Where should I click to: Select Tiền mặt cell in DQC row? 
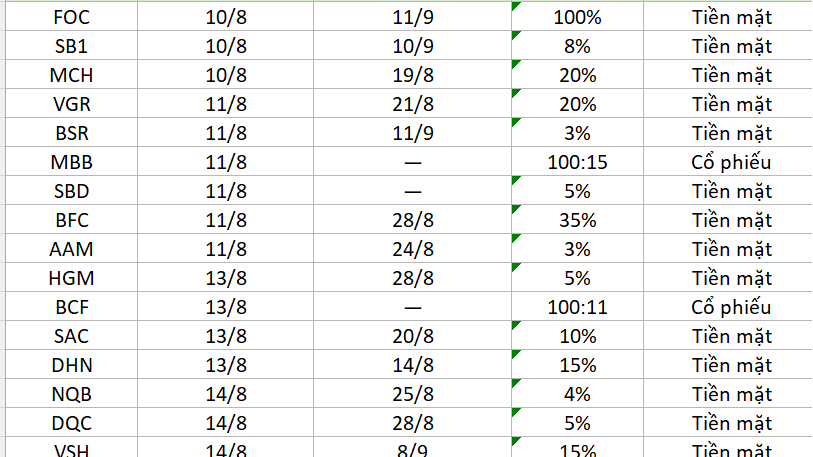[731, 423]
